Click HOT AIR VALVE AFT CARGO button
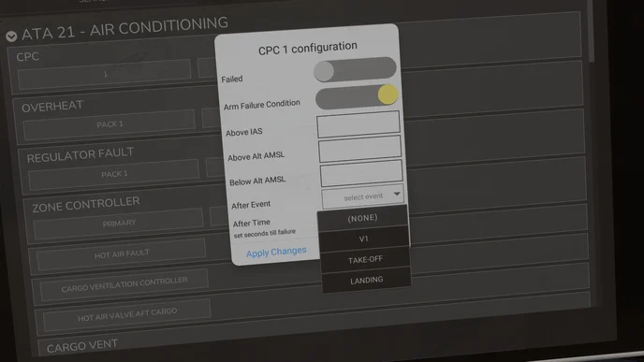Viewport: 644px width, 362px height. (x=127, y=315)
